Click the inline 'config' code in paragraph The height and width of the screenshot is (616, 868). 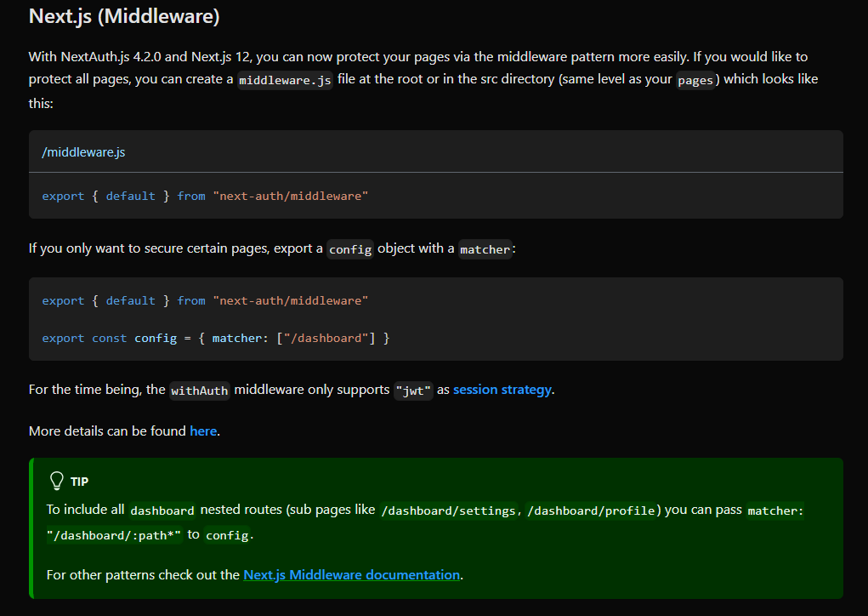pos(350,249)
